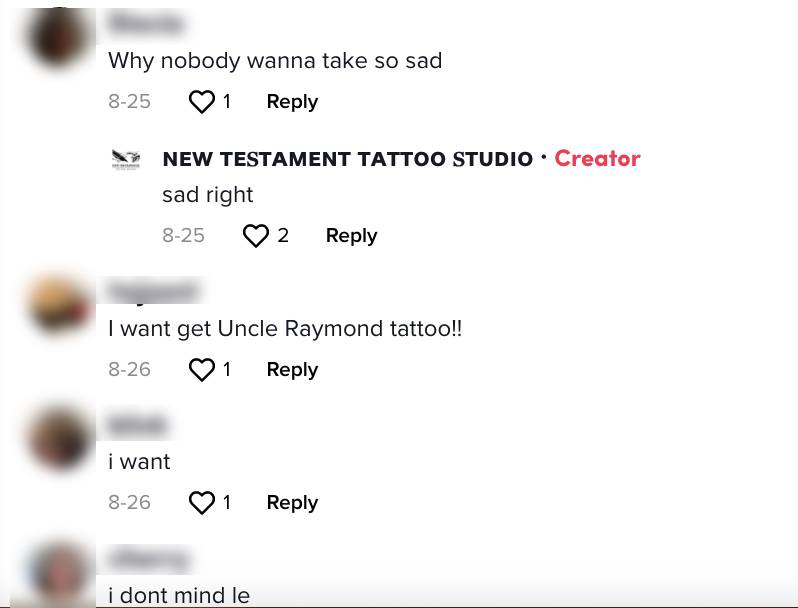Open the NEW TESTAMENT TATTOO STUDIO profile name

coord(347,160)
